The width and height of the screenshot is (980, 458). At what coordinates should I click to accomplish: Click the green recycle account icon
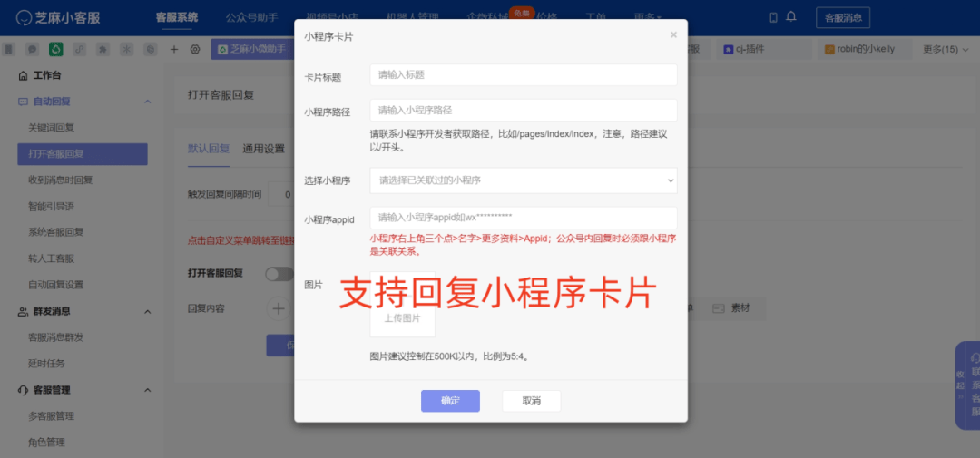56,49
